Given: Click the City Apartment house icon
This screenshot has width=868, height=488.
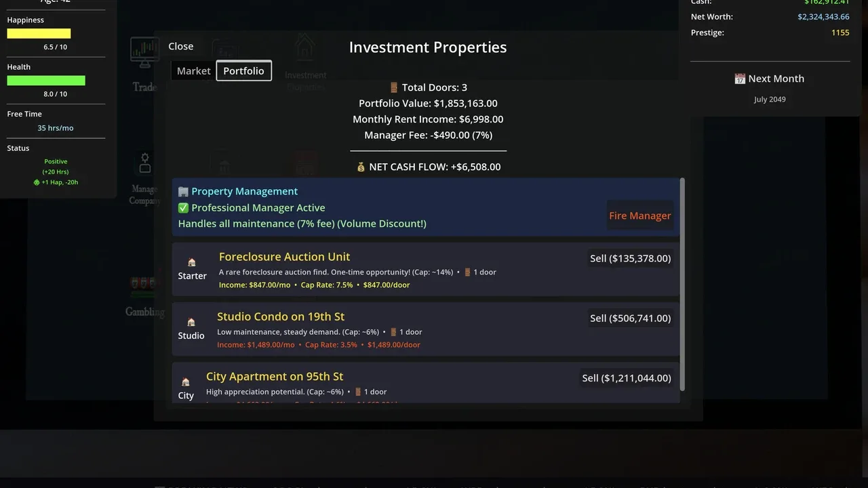Looking at the screenshot, I should (186, 382).
